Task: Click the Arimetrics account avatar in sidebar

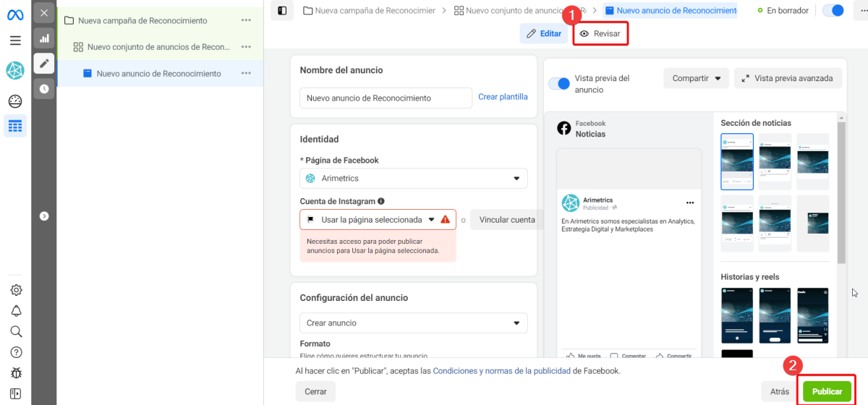Action: [15, 70]
